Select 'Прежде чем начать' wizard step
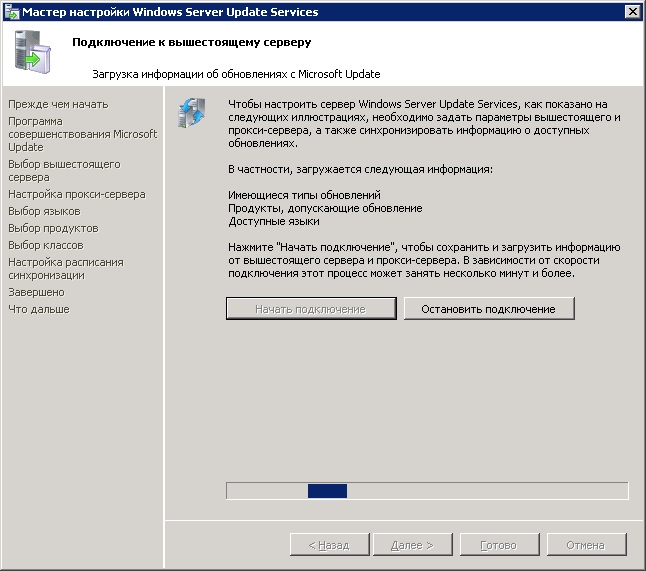Image resolution: width=646 pixels, height=571 pixels. [58, 104]
